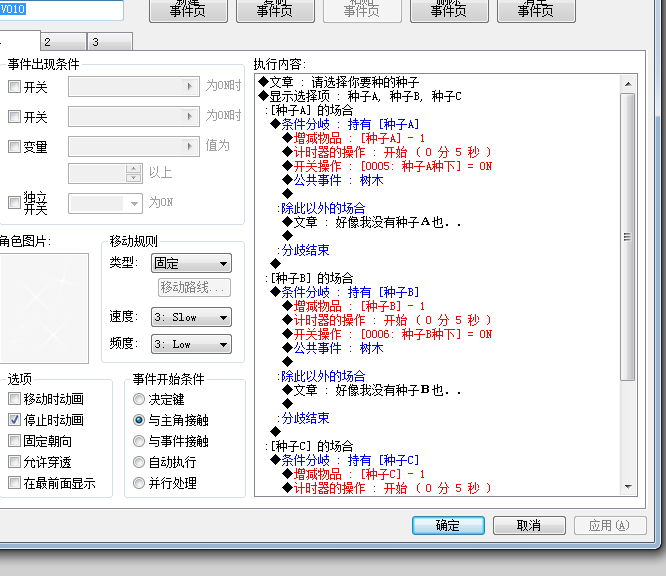Image resolution: width=666 pixels, height=576 pixels.
Task: Tick the 独立开关 condition checkbox
Action: (x=14, y=203)
